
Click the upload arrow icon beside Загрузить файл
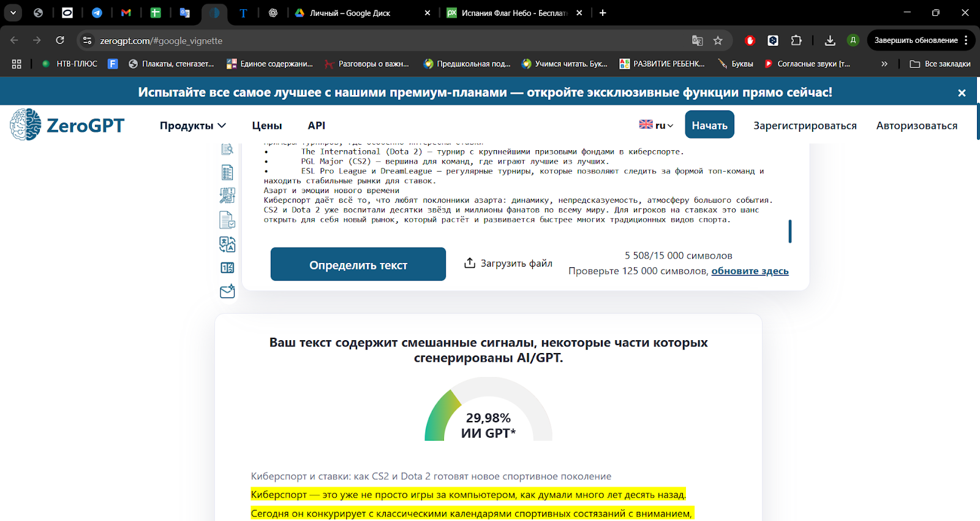tap(470, 263)
